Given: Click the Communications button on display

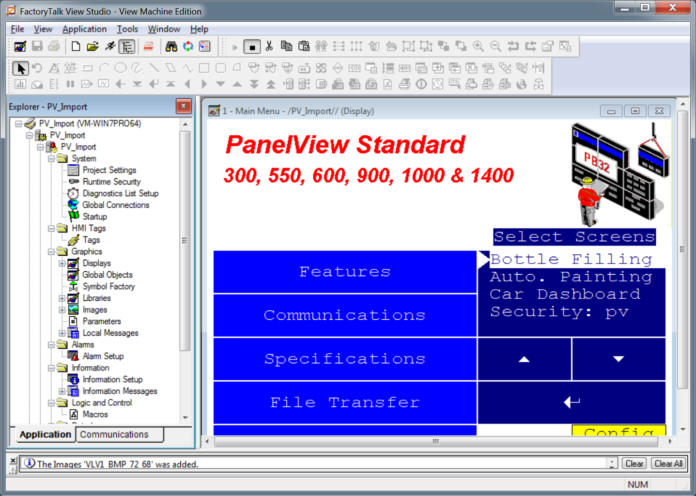Looking at the screenshot, I should pyautogui.click(x=345, y=315).
